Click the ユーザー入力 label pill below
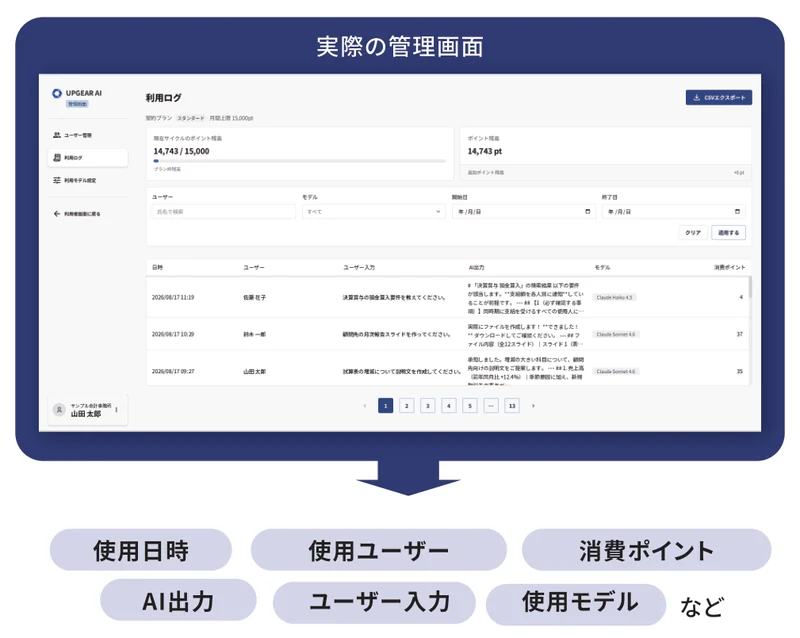The height and width of the screenshot is (638, 800). pos(374,602)
